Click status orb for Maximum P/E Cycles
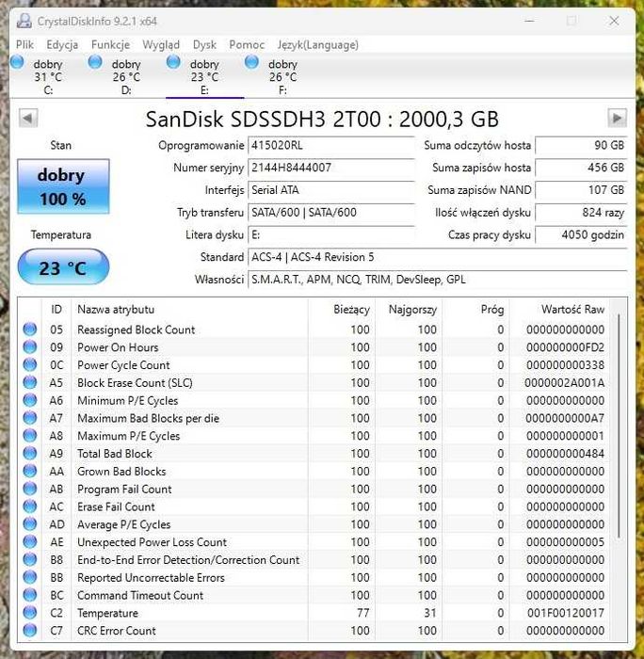 pos(30,435)
